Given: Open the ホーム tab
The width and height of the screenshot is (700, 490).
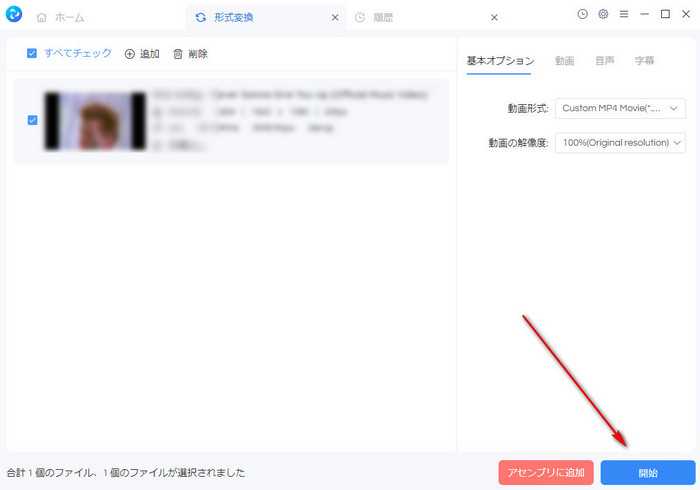Looking at the screenshot, I should (x=61, y=17).
